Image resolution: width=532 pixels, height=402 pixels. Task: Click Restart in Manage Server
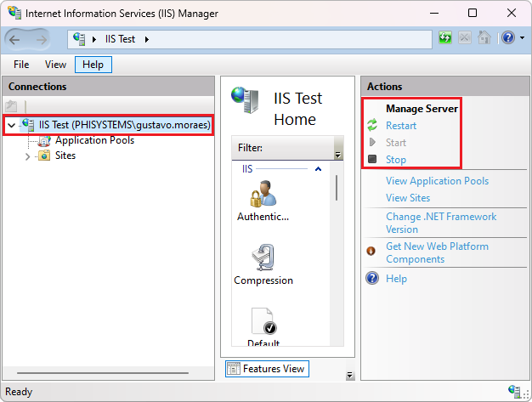(401, 126)
